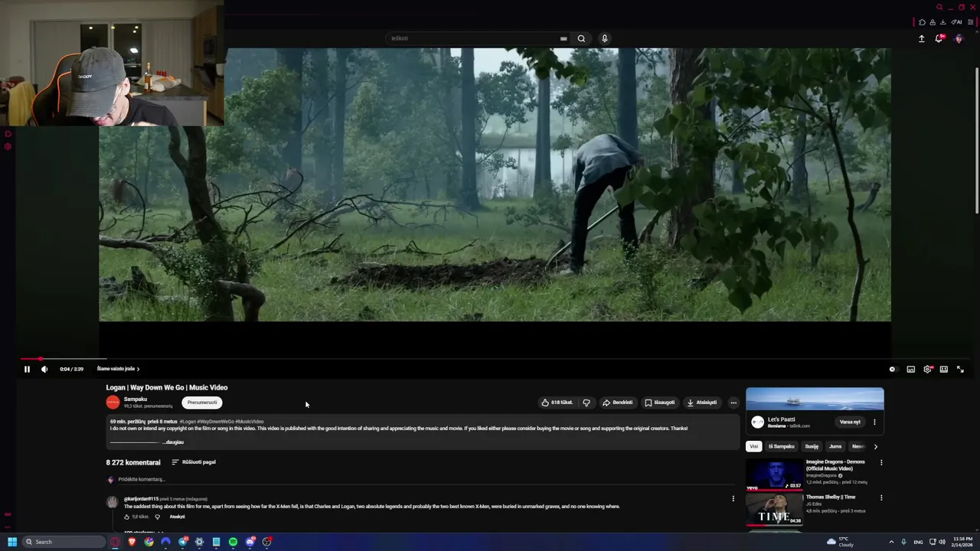This screenshot has width=980, height=551.
Task: Pause the video with the pause button
Action: coord(27,369)
